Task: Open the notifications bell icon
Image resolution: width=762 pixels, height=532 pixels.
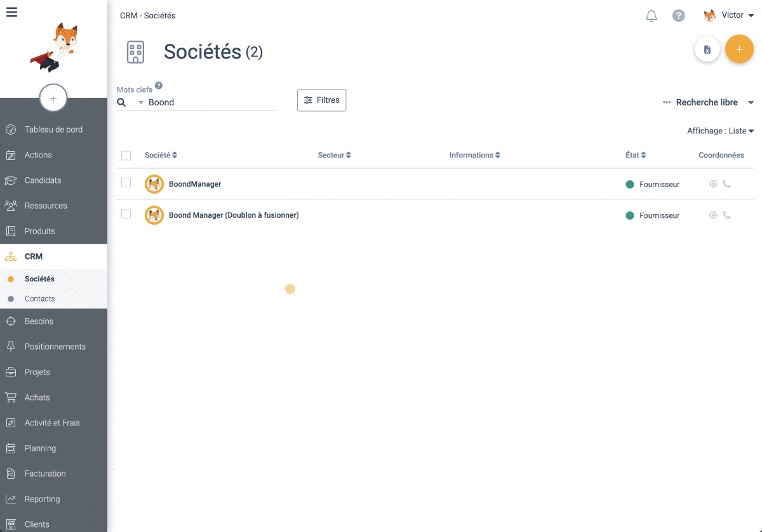Action: 652,16
